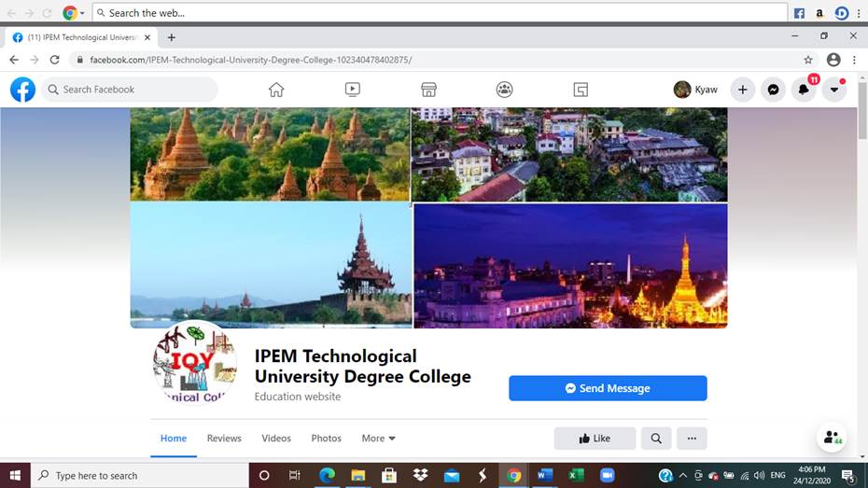Screen dimensions: 868x488
Task: Open Dropbox from taskbar
Action: click(421, 476)
